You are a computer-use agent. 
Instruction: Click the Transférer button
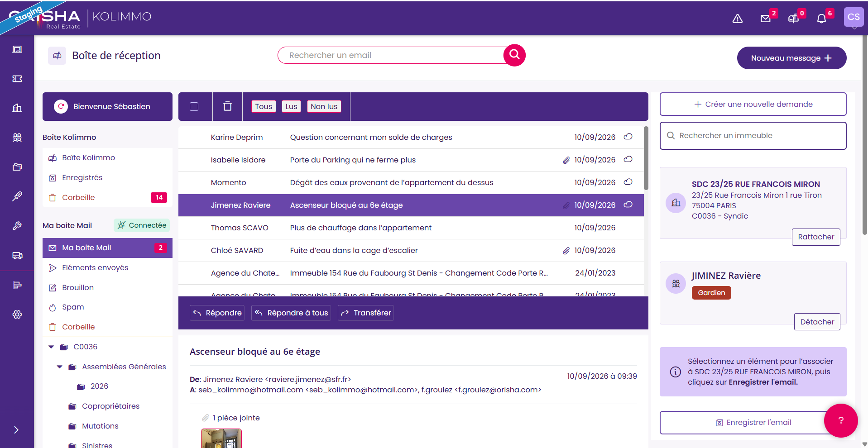365,313
